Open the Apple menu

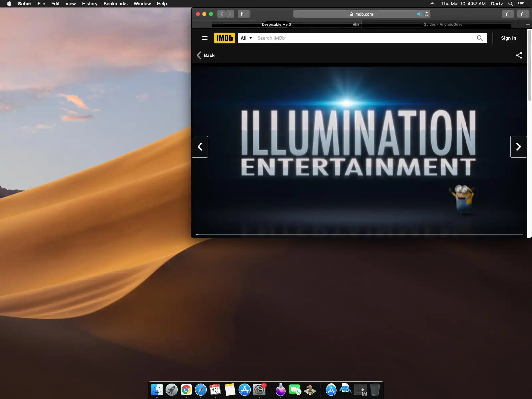9,4
